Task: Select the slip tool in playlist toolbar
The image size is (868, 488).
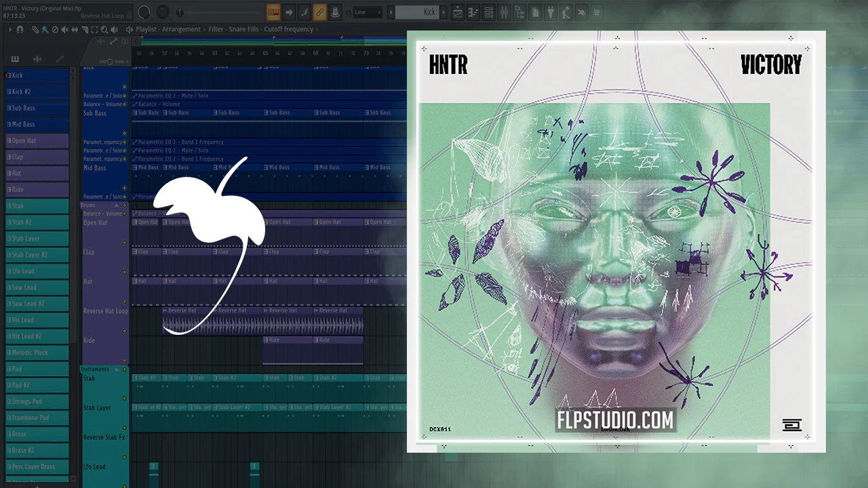Action: point(75,30)
